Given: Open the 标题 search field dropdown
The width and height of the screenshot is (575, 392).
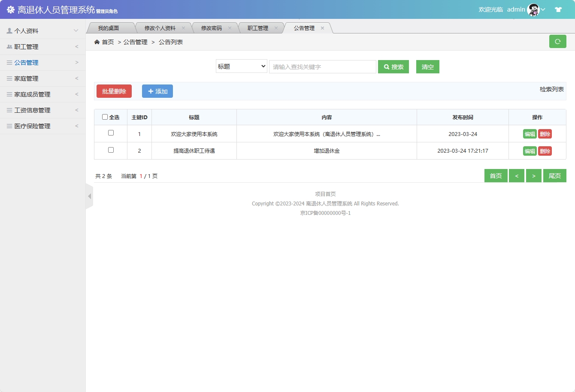Looking at the screenshot, I should coord(241,66).
